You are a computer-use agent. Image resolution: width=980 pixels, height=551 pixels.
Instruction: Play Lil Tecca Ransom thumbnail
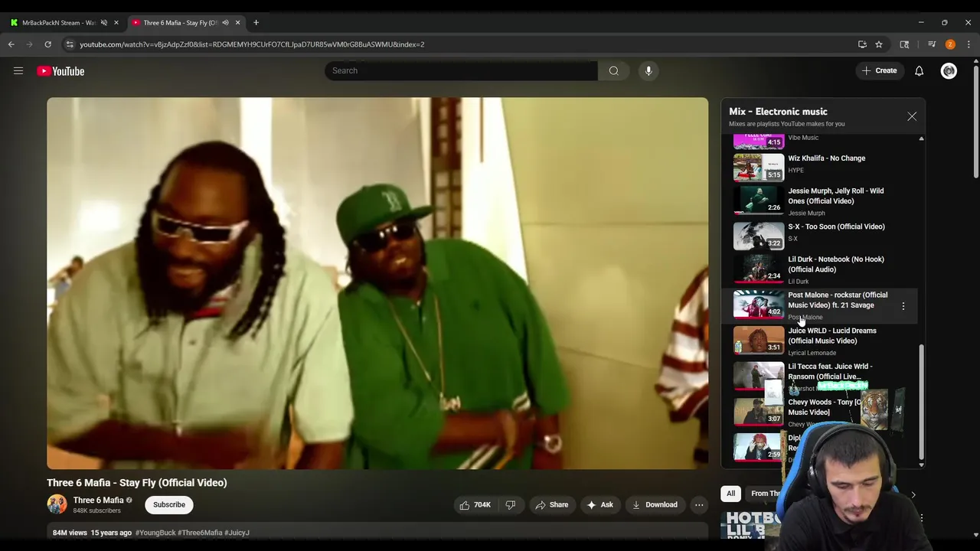tap(759, 377)
